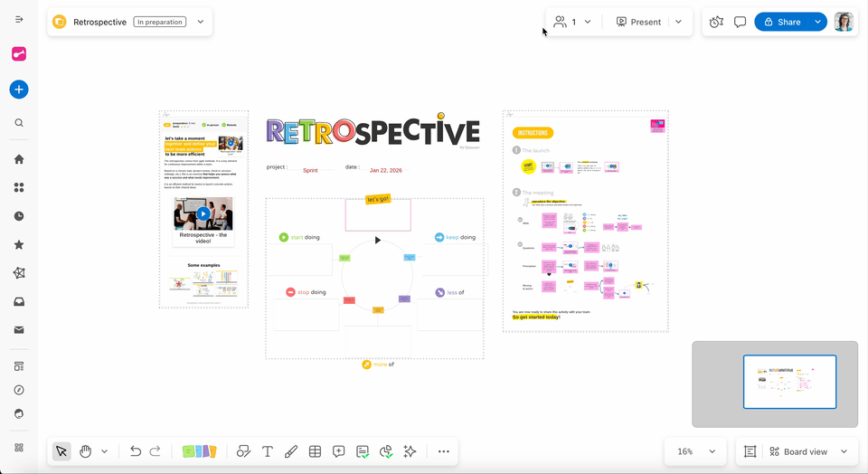Open the poll chart tool
This screenshot has width=868, height=474.
point(386,452)
